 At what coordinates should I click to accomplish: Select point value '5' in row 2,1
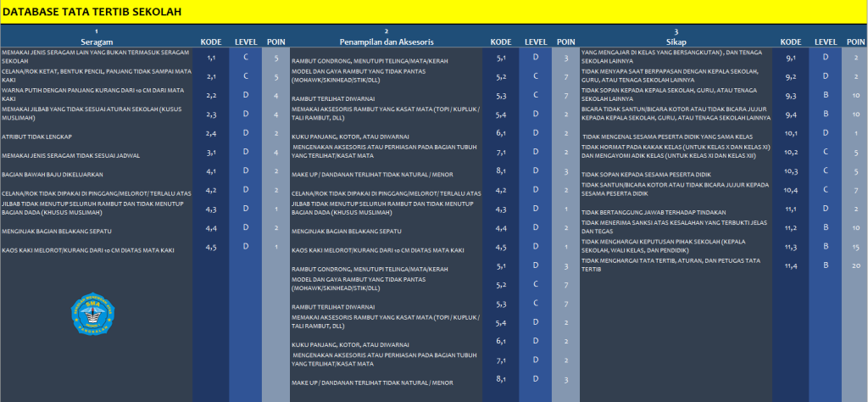[x=275, y=76]
